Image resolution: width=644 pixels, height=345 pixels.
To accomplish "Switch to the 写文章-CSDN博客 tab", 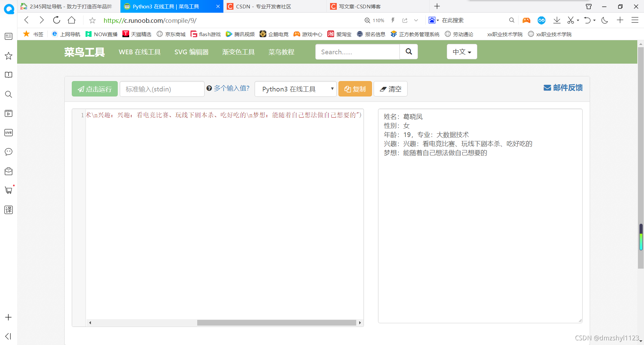I will (378, 6).
